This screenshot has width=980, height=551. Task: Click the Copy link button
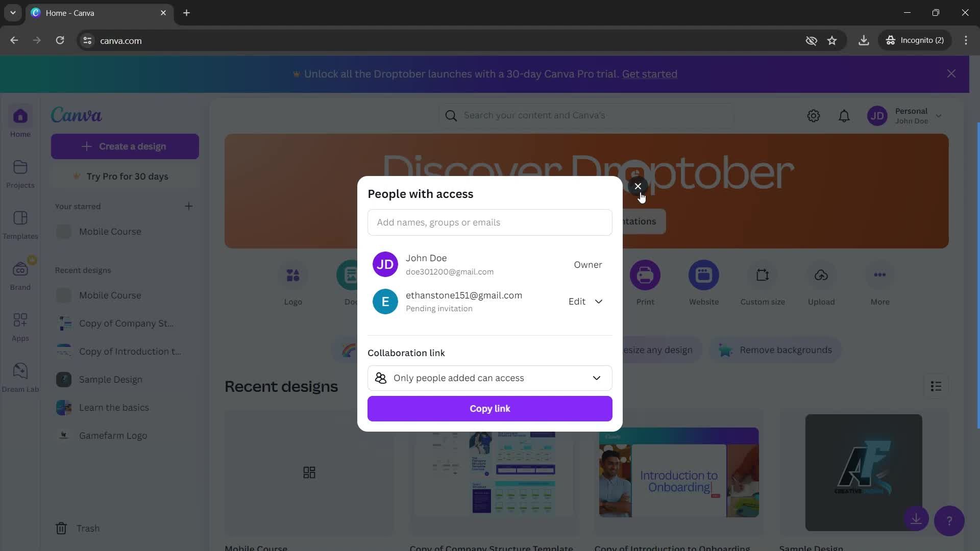point(489,409)
